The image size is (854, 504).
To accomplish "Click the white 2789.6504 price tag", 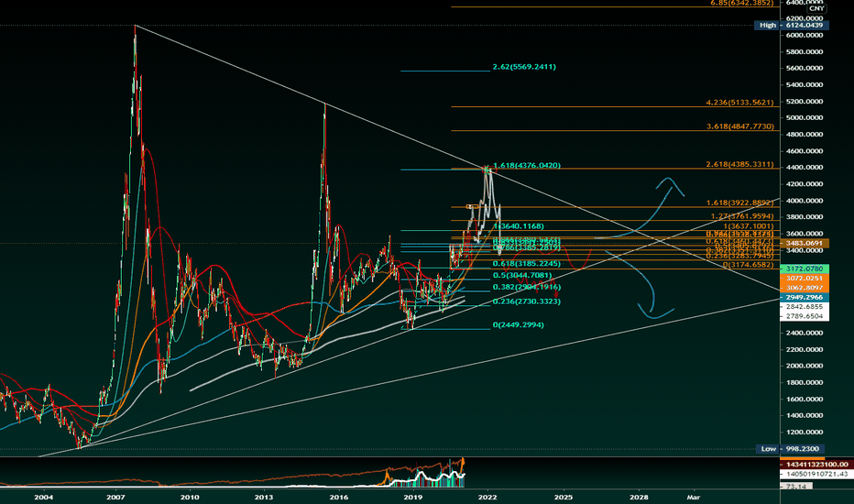I will point(805,316).
